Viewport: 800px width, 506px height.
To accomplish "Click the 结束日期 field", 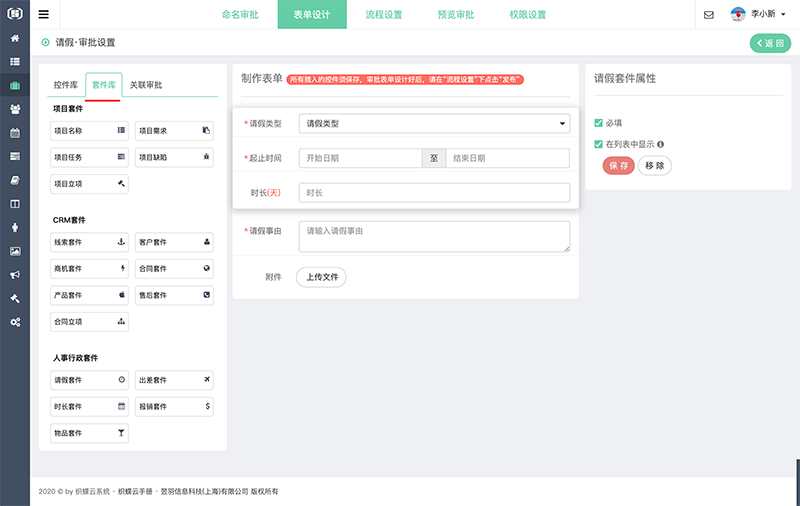I will point(508,158).
